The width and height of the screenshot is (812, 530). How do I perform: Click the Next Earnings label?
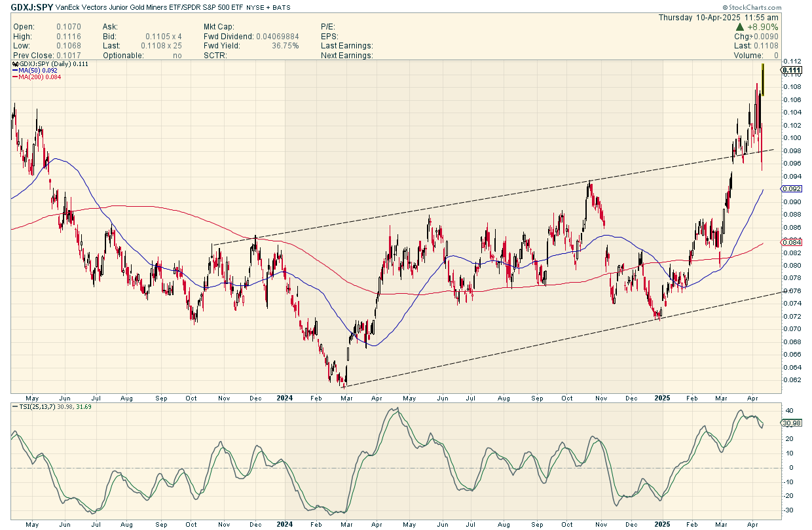[x=347, y=56]
